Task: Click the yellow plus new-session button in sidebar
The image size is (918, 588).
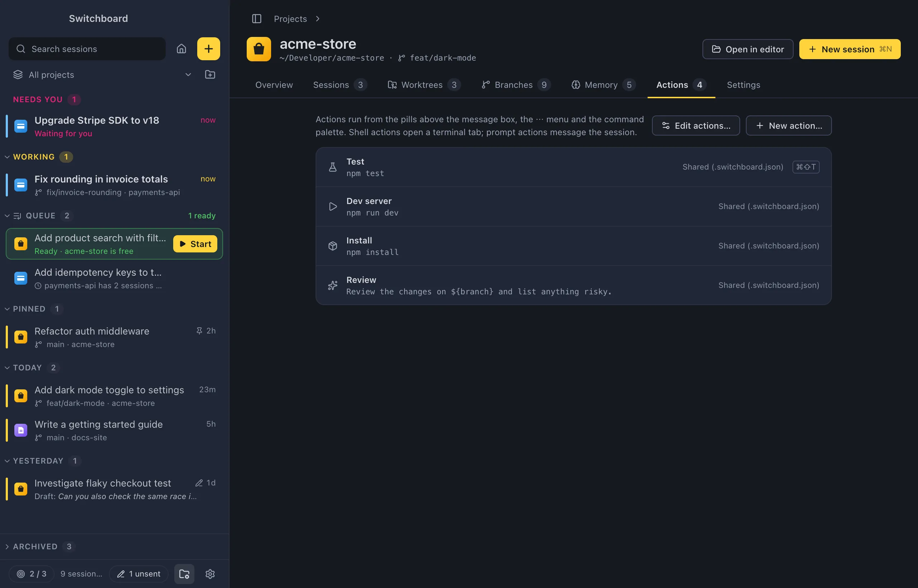Action: (208, 49)
